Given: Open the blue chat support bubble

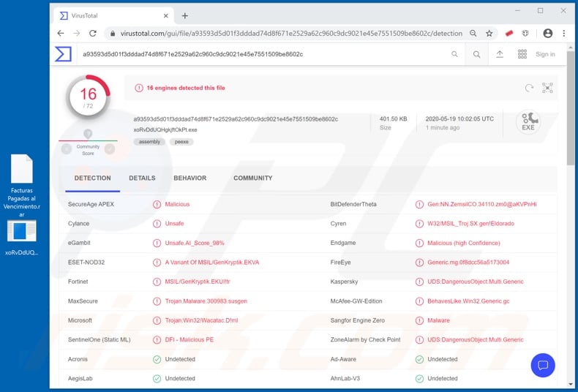Looking at the screenshot, I should [x=543, y=365].
